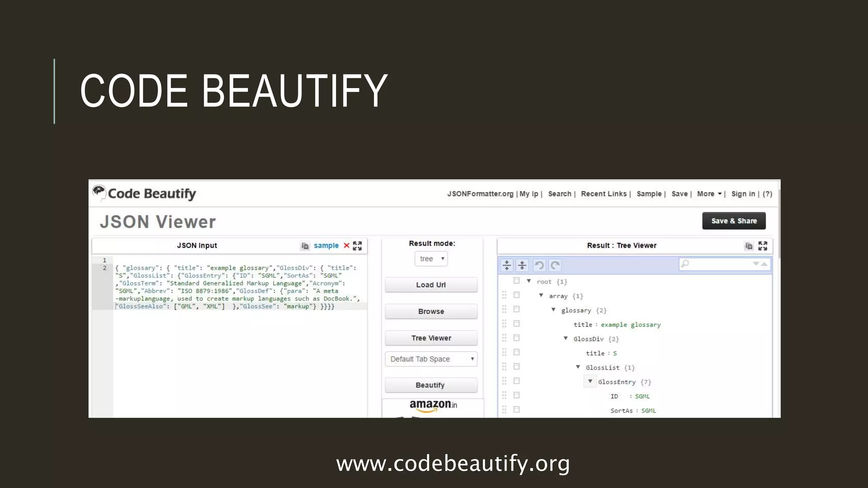Copy the JSON Input to clipboard
The width and height of the screenshot is (868, 488).
click(x=305, y=246)
